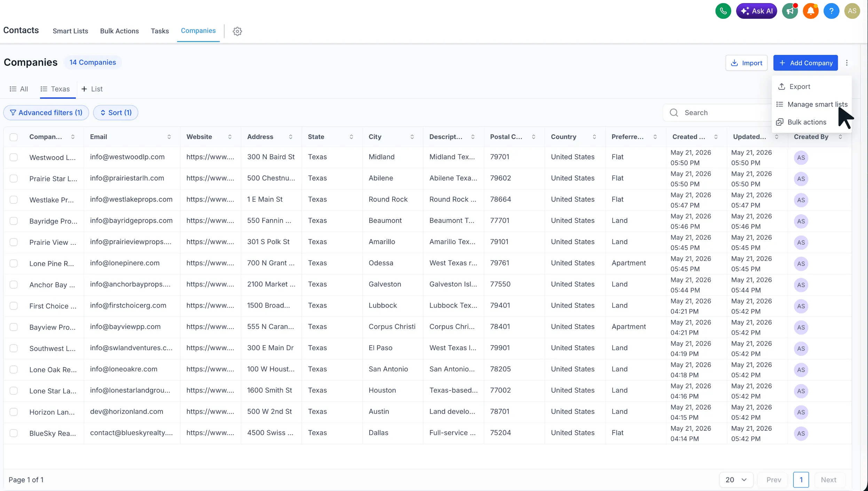Image resolution: width=868 pixels, height=491 pixels.
Task: Open the Companies tab
Action: coord(198,31)
